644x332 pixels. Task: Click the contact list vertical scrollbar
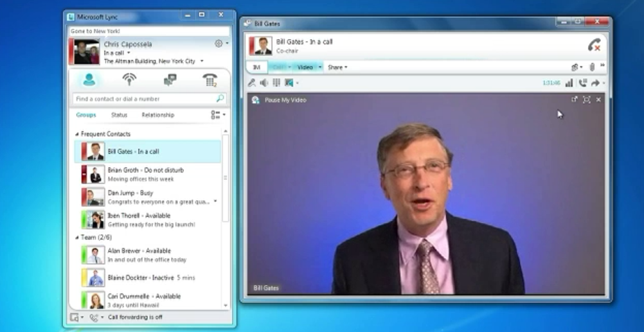click(x=225, y=178)
